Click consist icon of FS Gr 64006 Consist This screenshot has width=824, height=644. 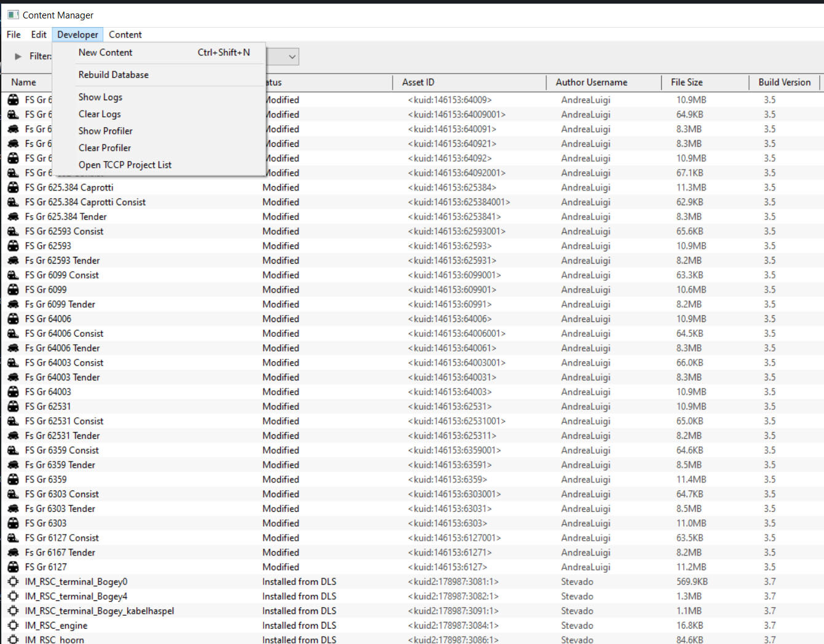13,334
